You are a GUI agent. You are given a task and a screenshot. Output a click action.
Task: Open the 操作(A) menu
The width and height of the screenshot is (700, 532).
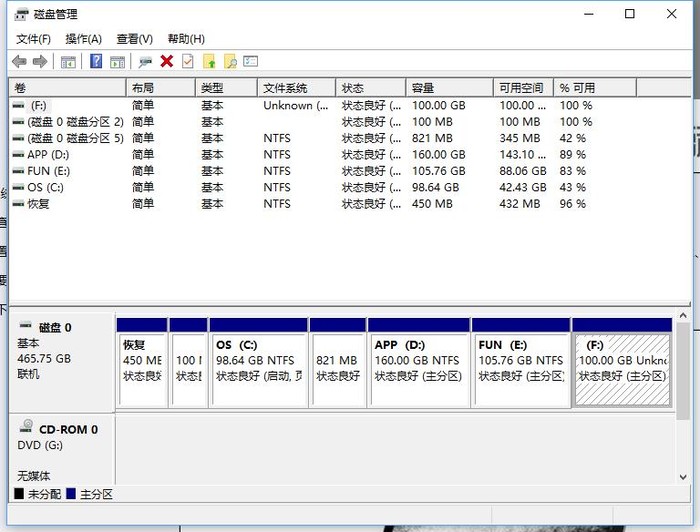83,39
